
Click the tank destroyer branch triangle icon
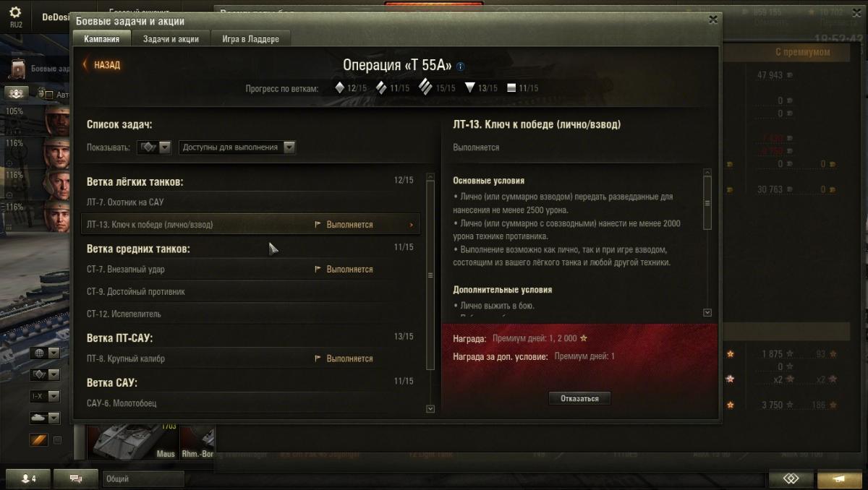click(469, 87)
